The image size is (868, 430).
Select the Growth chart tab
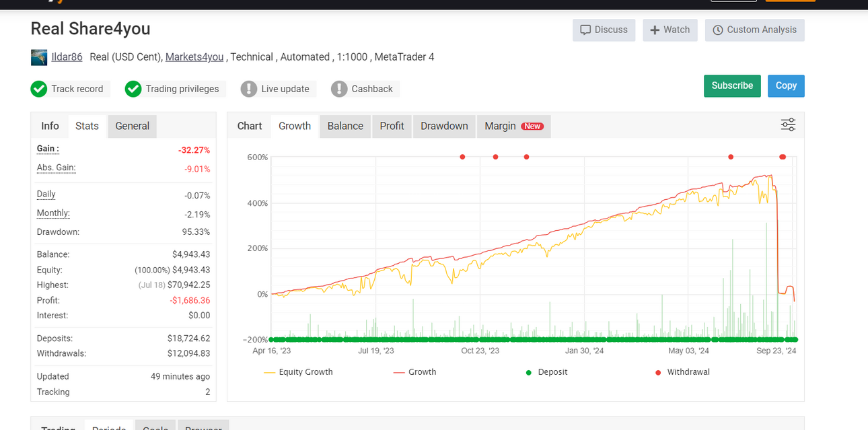(295, 126)
